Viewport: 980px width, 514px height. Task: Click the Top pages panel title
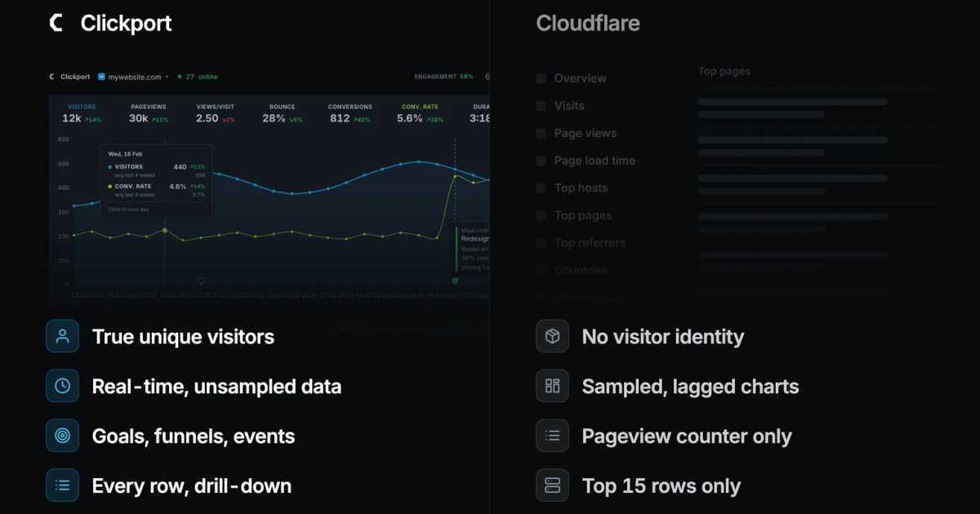point(724,71)
